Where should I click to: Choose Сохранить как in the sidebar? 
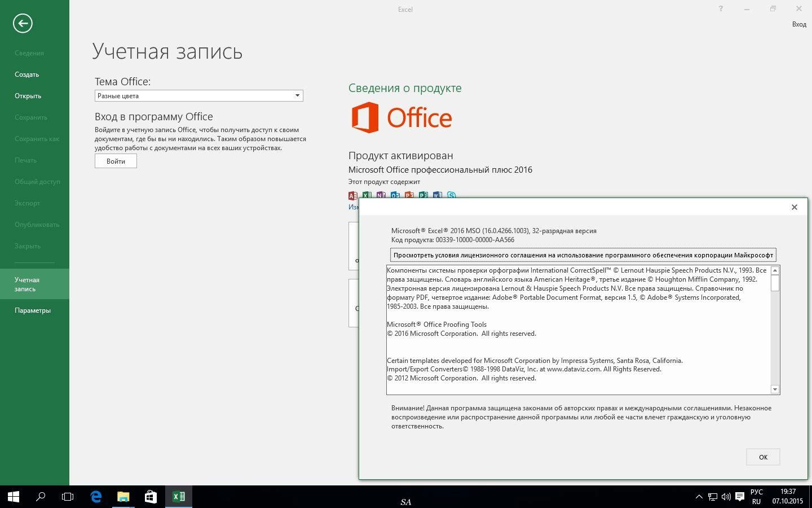(x=37, y=139)
